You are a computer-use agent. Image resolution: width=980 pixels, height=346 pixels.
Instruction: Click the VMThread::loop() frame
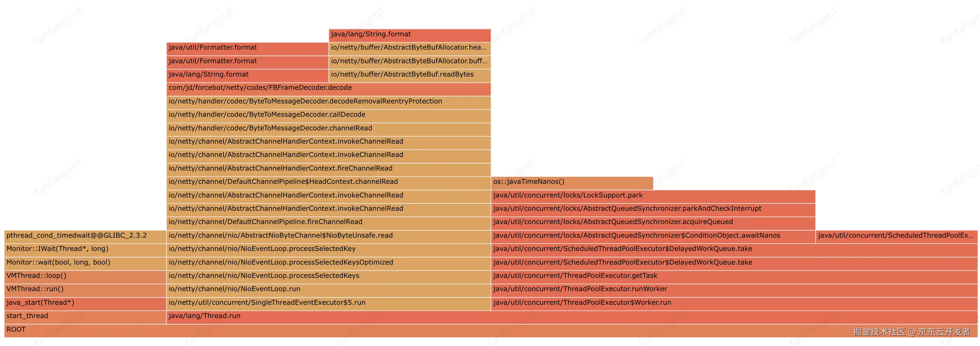(85, 277)
